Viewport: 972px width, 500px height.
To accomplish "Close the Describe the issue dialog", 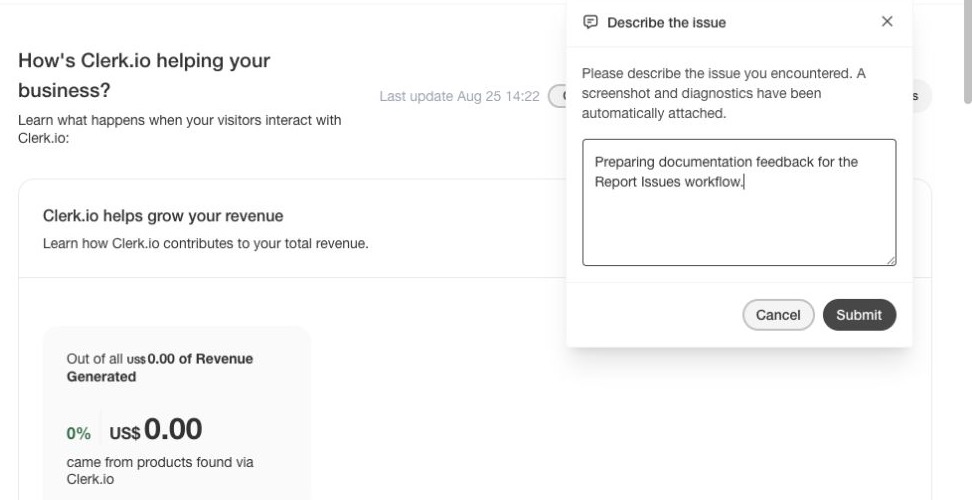I will (x=887, y=22).
